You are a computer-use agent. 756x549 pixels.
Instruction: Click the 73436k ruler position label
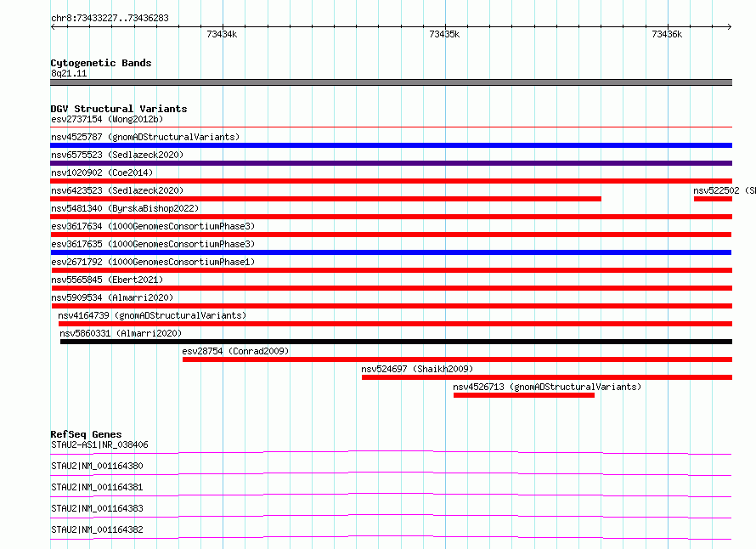(667, 34)
